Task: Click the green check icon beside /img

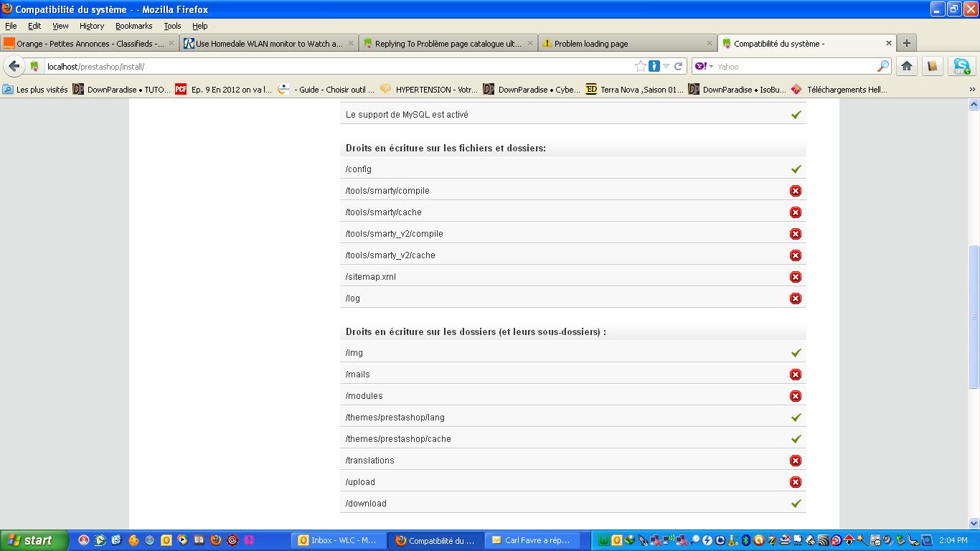Action: (x=796, y=353)
